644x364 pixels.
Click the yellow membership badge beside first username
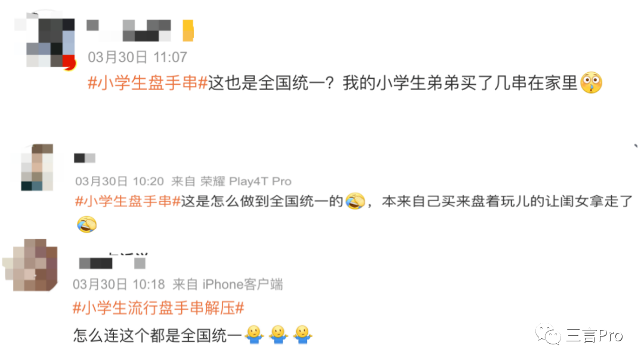[x=188, y=30]
